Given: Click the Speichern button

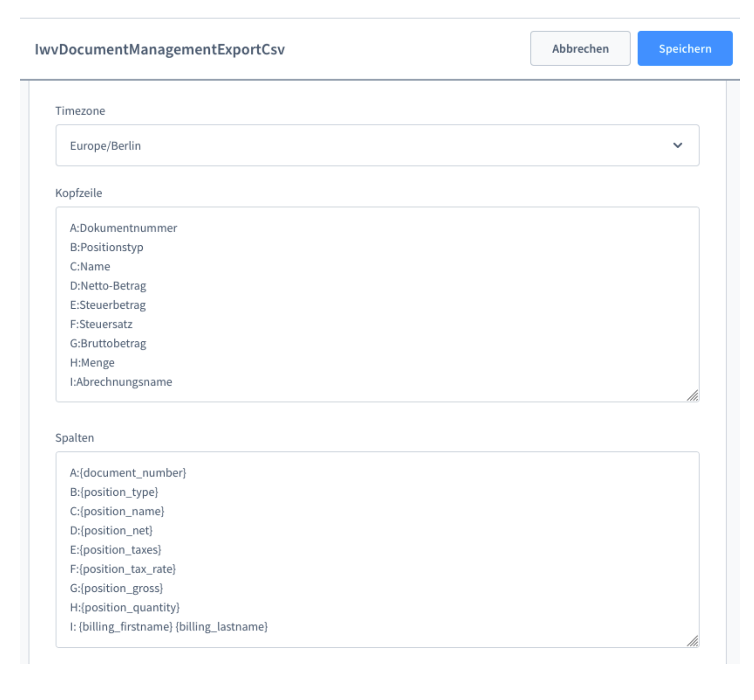Looking at the screenshot, I should tap(684, 49).
